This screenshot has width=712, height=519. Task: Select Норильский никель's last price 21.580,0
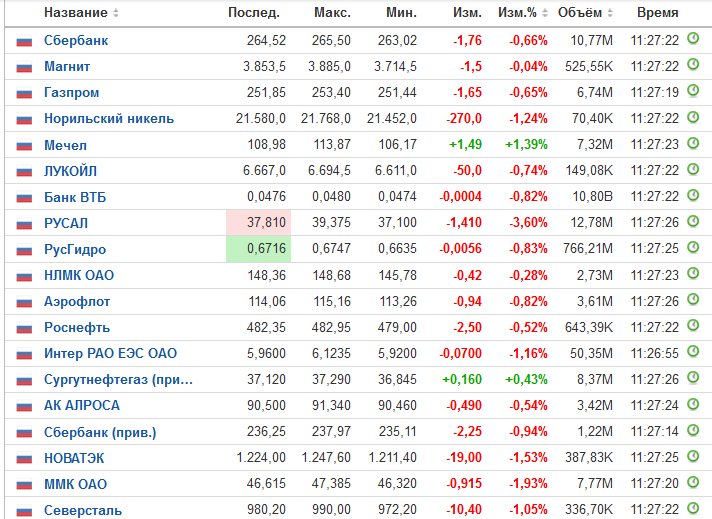click(261, 119)
